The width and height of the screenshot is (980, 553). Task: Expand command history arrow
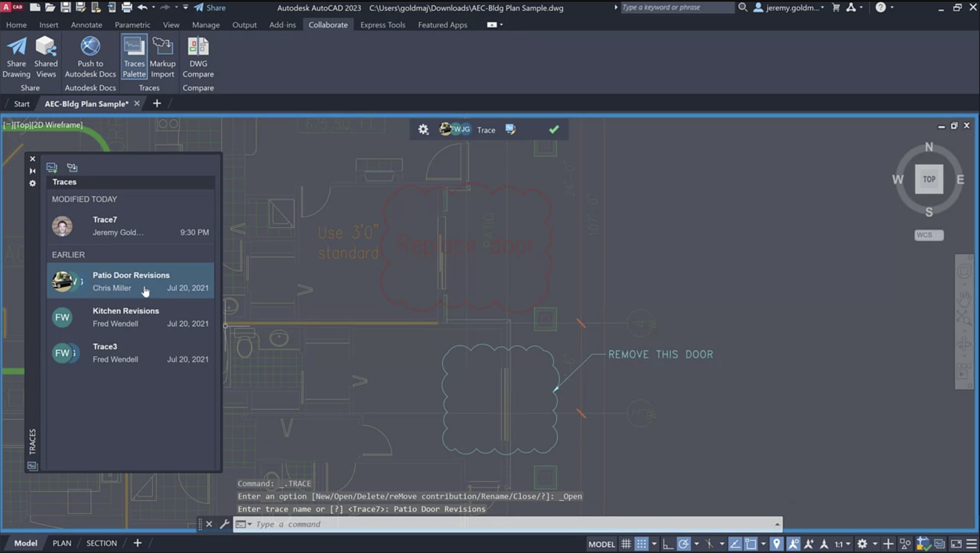[x=777, y=524]
